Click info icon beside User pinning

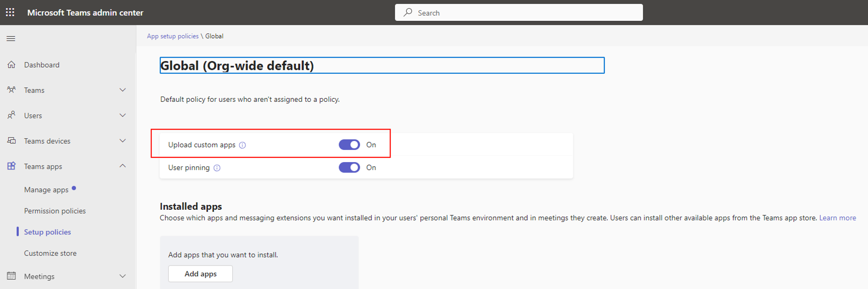(x=217, y=168)
